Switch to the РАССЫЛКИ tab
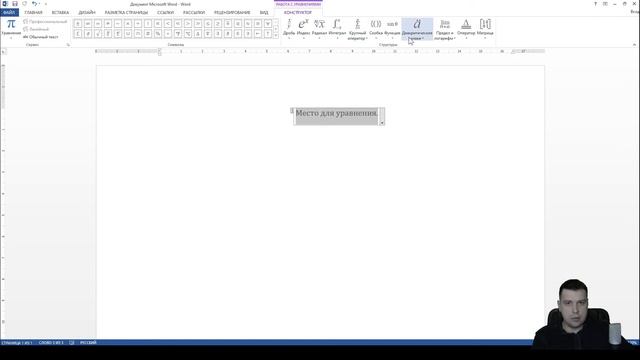640x360 pixels. click(x=194, y=13)
